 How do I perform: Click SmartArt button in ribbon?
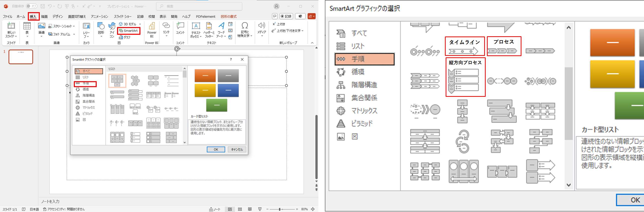pos(129,31)
